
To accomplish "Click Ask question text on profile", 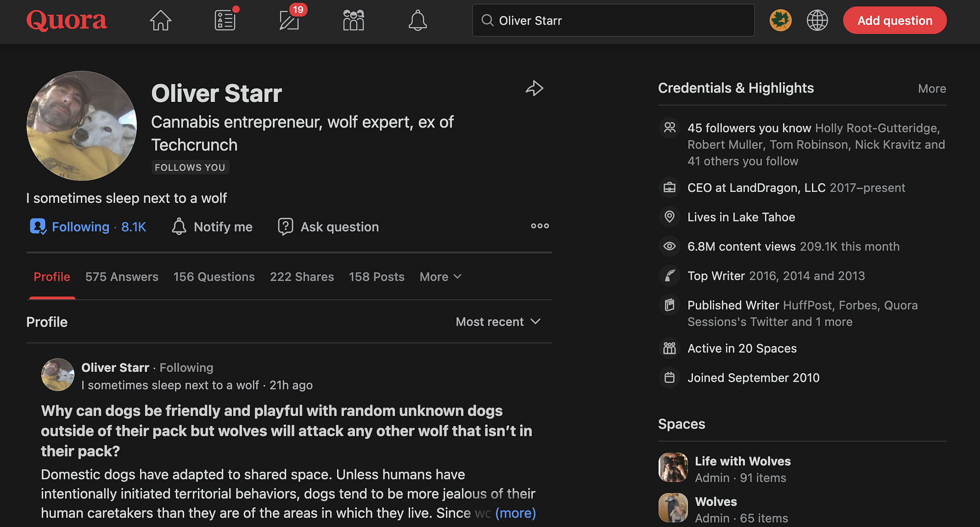I will [340, 227].
